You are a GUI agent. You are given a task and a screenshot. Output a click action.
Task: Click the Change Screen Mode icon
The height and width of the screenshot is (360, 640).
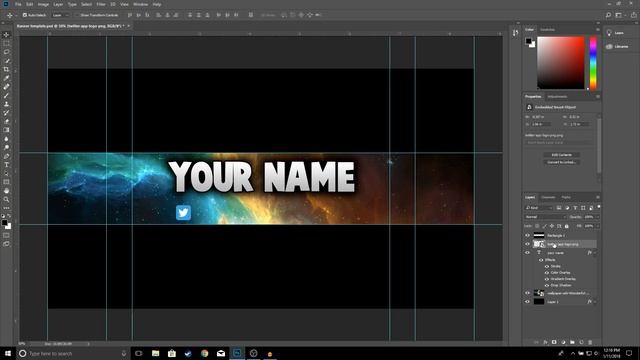6,244
